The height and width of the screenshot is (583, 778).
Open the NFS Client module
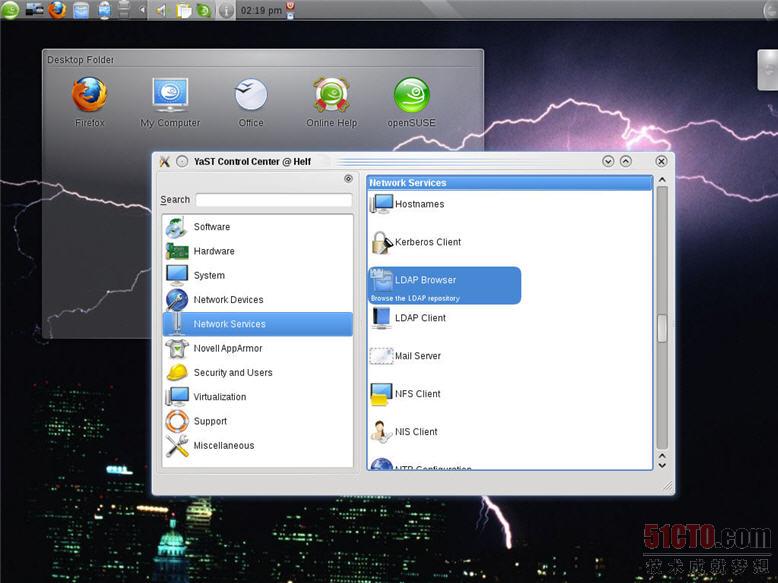click(405, 394)
